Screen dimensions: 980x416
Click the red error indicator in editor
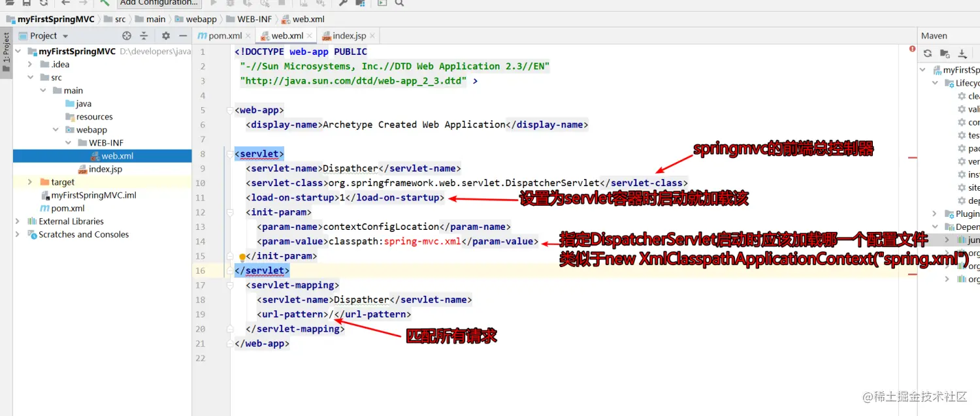point(912,49)
